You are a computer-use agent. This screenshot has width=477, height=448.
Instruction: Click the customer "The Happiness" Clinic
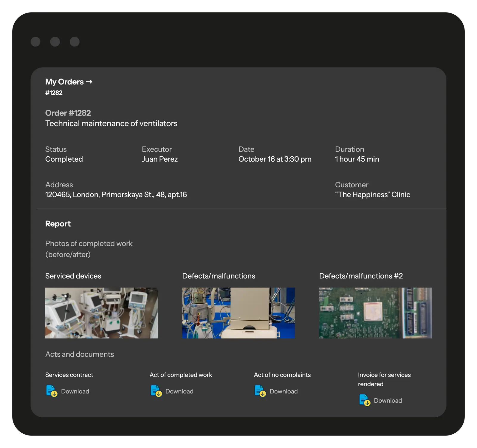[x=372, y=195]
